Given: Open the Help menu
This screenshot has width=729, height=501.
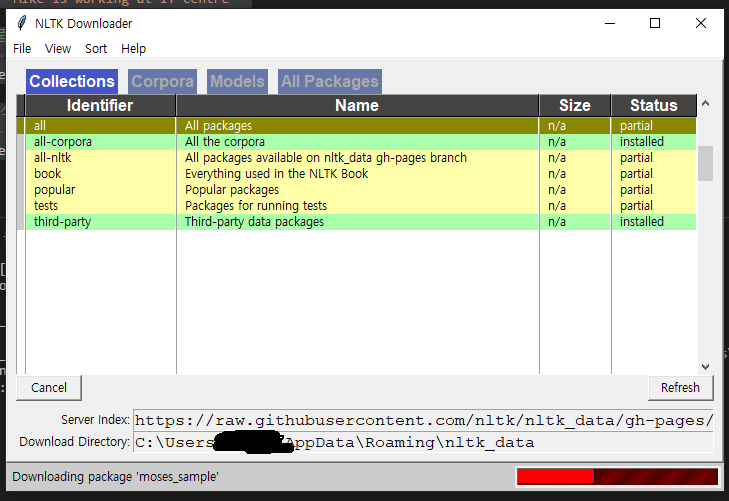Looking at the screenshot, I should point(133,48).
